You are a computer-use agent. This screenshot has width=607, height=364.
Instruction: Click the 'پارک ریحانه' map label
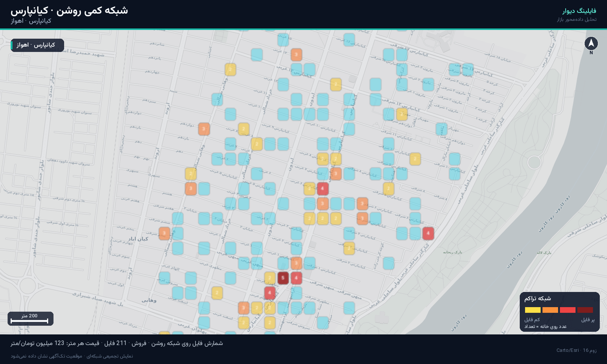[x=453, y=252]
